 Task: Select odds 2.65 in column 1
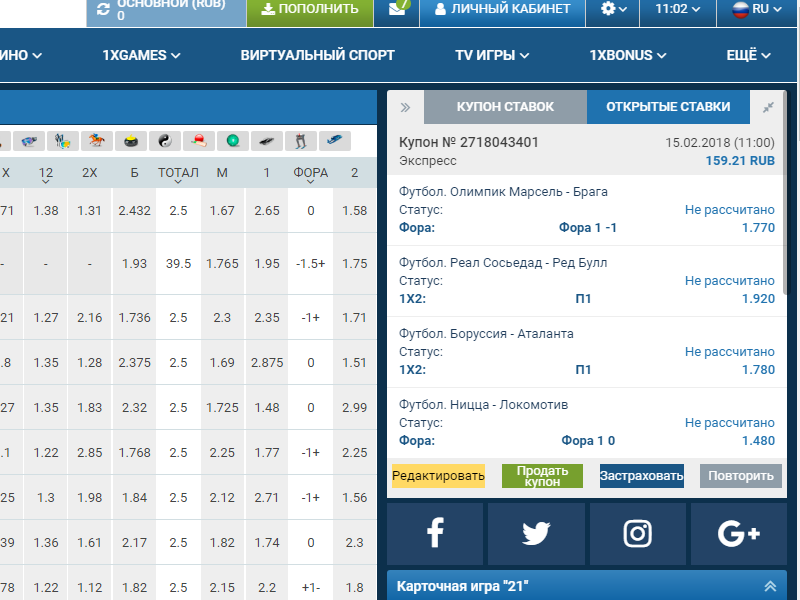[267, 211]
